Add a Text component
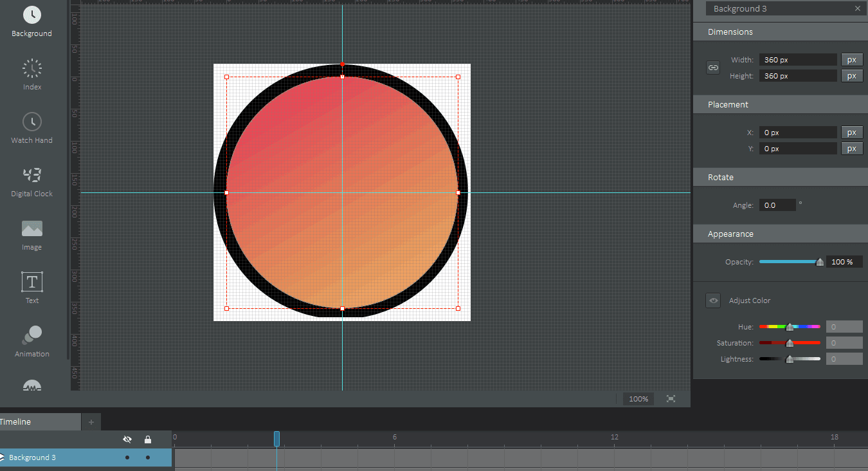The image size is (868, 471). 32,288
